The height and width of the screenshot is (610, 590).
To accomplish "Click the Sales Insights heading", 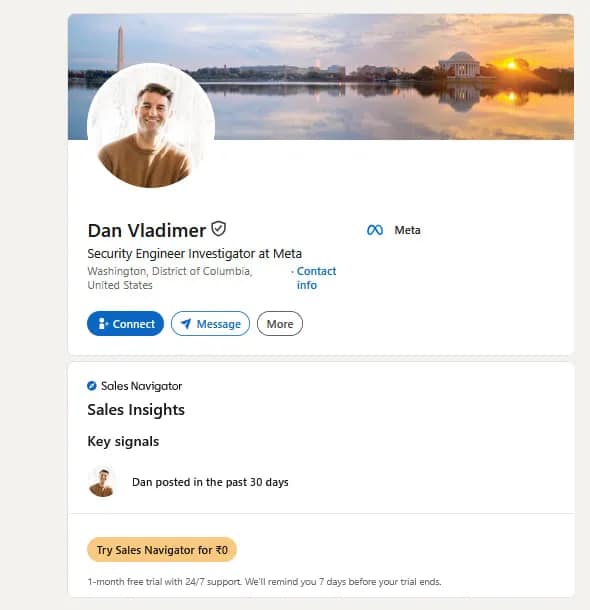I will (136, 410).
